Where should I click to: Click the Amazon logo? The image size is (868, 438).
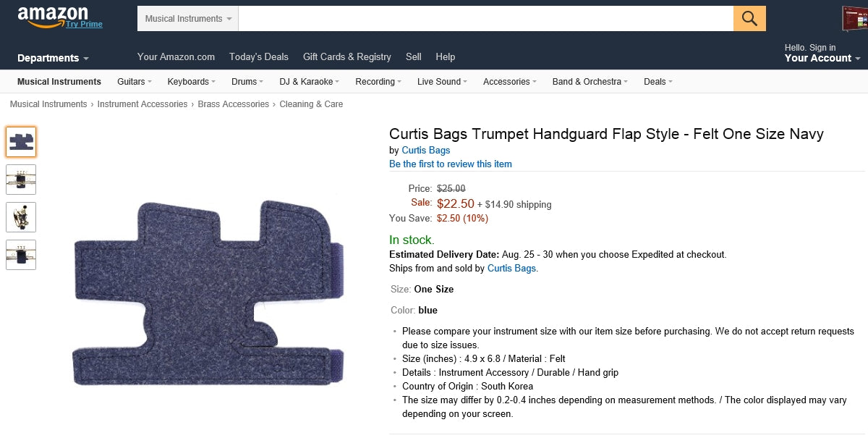(x=52, y=15)
